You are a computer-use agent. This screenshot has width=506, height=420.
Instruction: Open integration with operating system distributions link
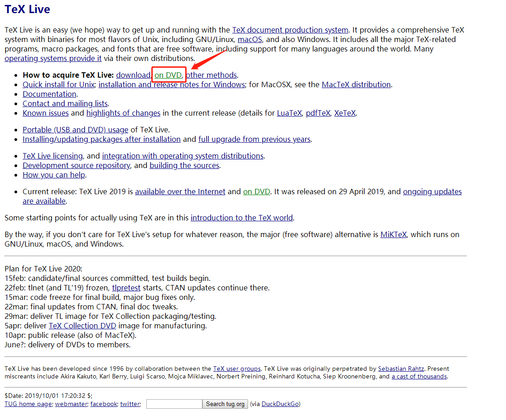tap(183, 156)
